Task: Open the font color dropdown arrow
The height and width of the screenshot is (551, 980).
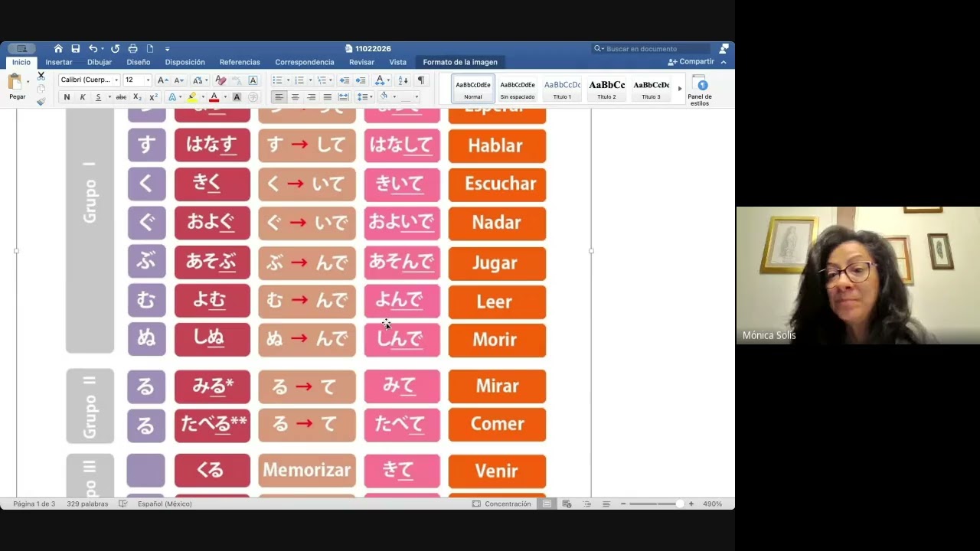Action: coord(225,97)
